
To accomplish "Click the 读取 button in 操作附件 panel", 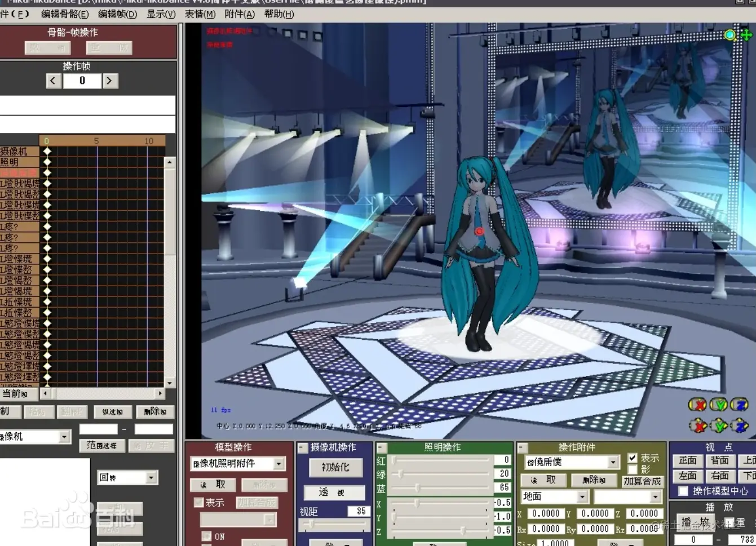I will (543, 480).
